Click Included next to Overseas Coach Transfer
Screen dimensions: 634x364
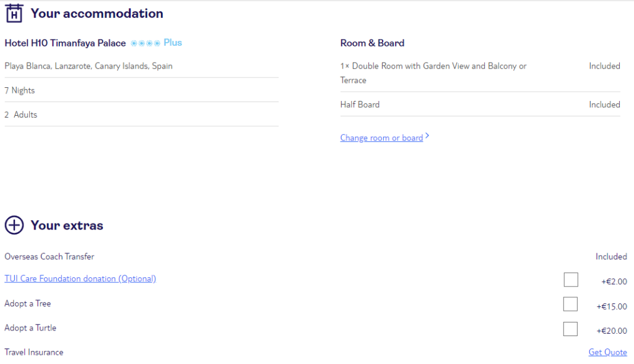(x=611, y=256)
